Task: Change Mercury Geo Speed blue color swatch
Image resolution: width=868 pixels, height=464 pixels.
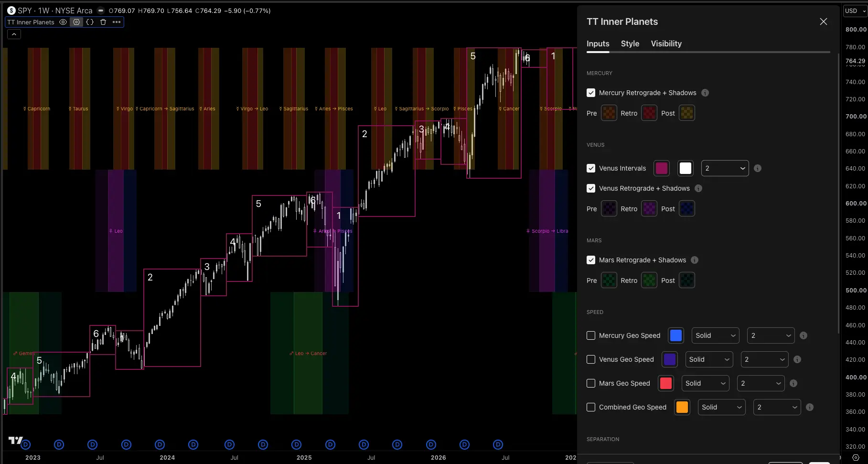Action: click(x=676, y=335)
